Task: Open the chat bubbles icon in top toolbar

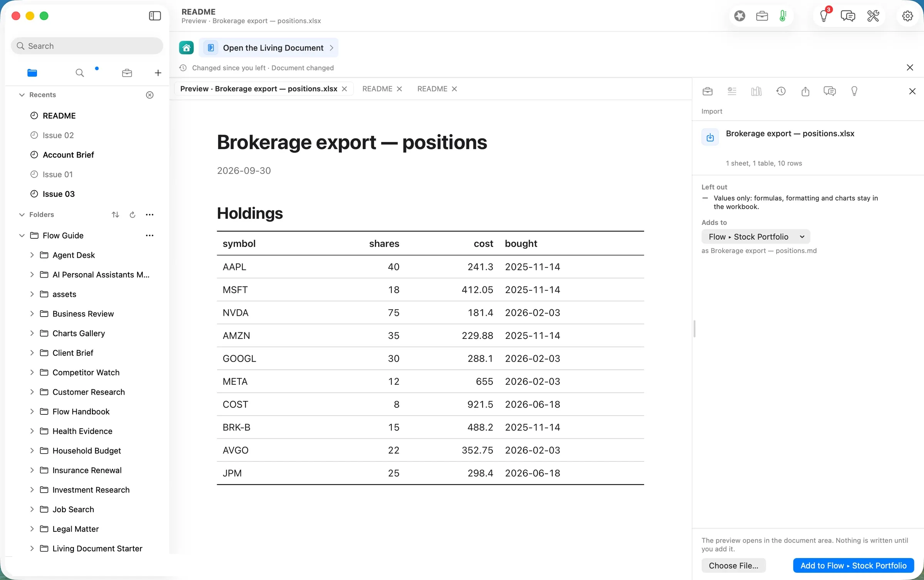Action: (x=848, y=16)
